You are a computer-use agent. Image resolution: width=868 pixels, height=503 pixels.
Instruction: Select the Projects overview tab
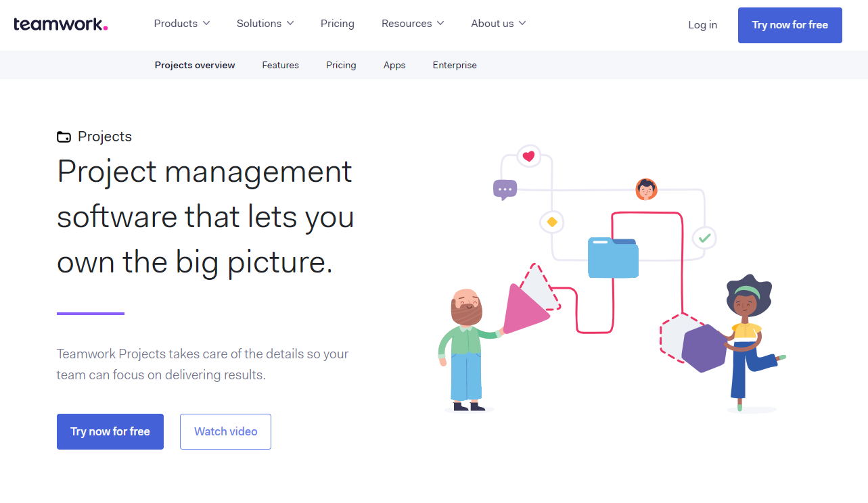coord(195,66)
